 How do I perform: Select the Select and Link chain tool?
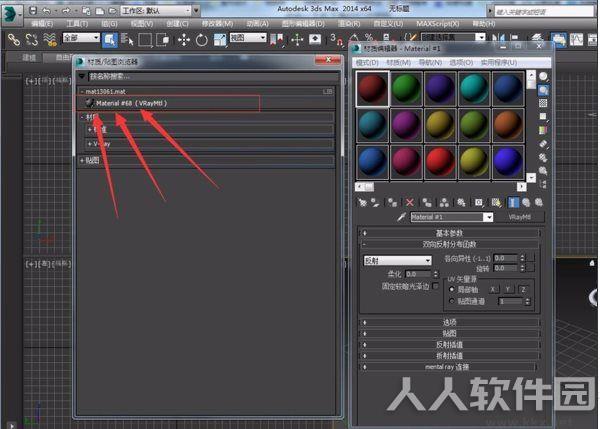pos(14,39)
